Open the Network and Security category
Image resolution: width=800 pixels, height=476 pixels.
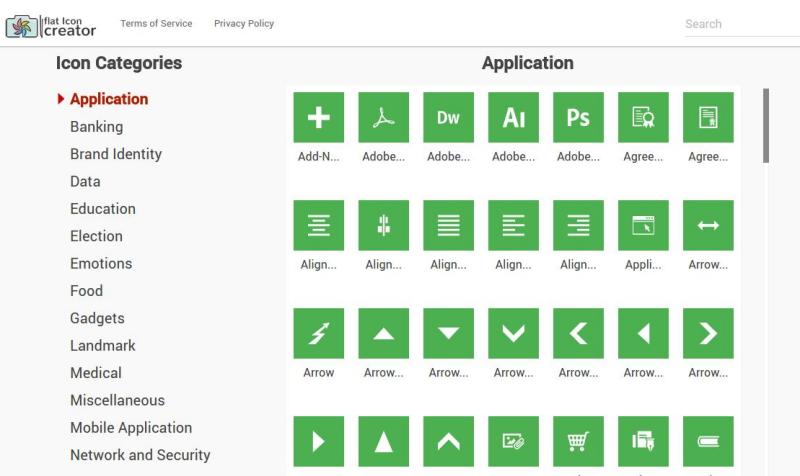[x=140, y=455]
